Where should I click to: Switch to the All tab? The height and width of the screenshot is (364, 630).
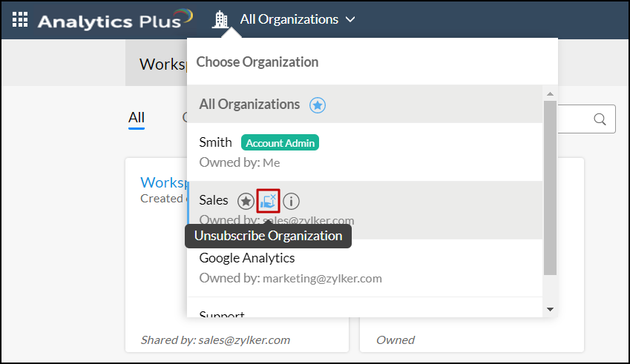[x=137, y=118]
